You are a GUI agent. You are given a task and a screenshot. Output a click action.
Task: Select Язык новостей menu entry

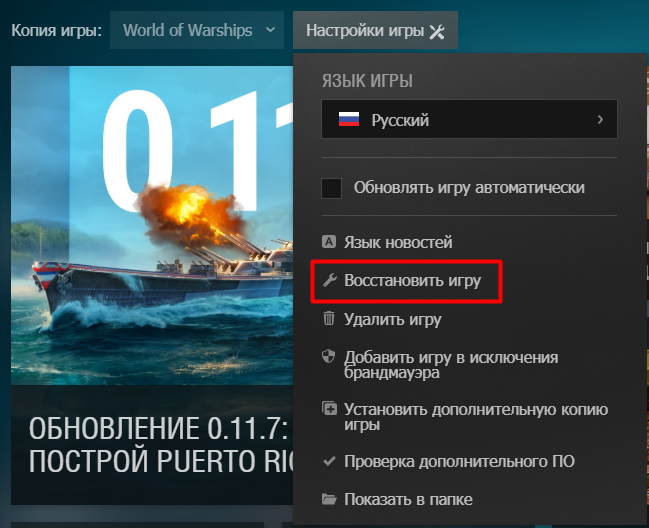pos(387,242)
